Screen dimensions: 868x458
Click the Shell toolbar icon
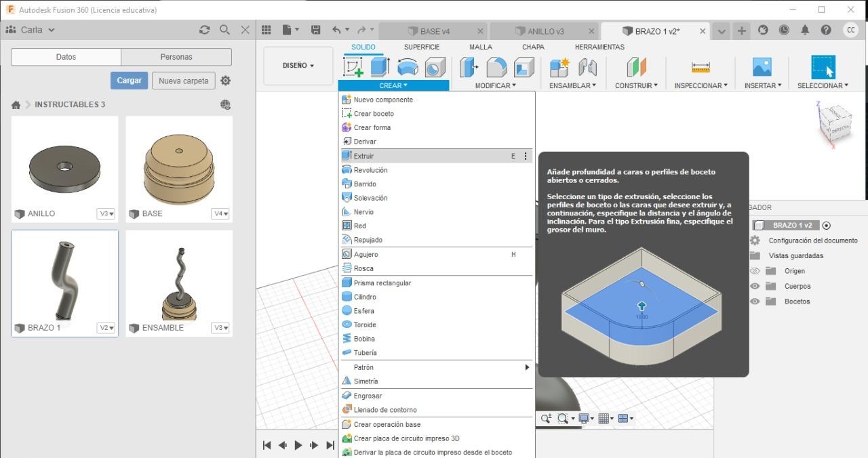524,67
